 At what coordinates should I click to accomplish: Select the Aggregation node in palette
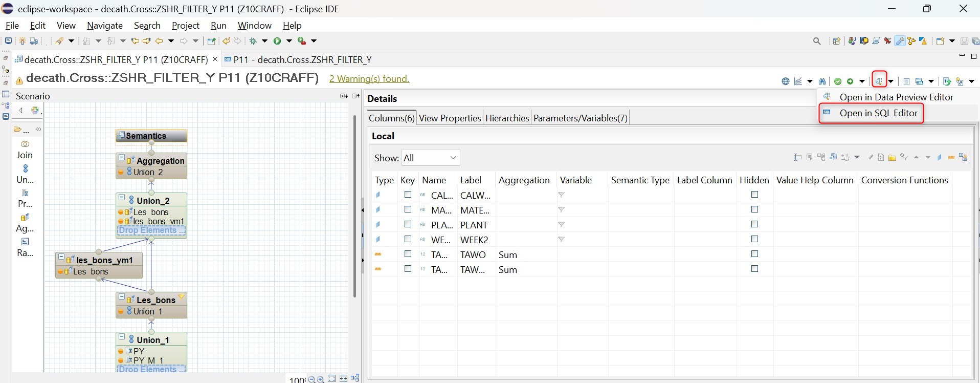(x=25, y=223)
